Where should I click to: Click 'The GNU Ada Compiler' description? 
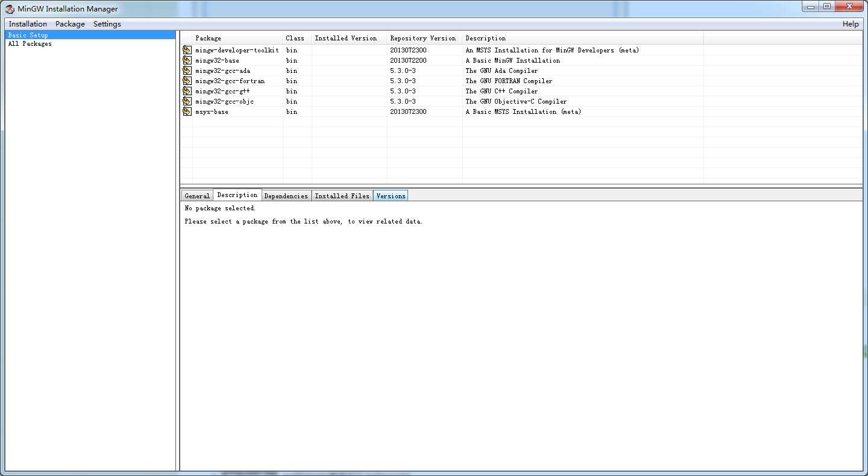pyautogui.click(x=502, y=70)
